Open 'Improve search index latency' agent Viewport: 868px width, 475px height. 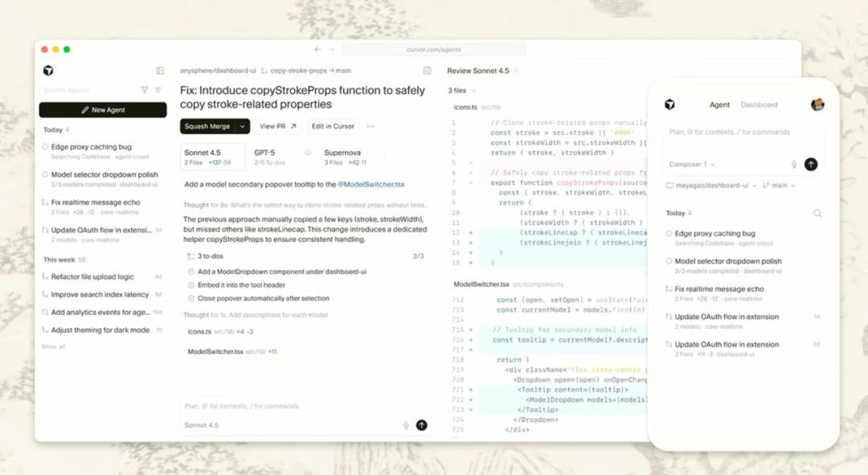pos(102,294)
